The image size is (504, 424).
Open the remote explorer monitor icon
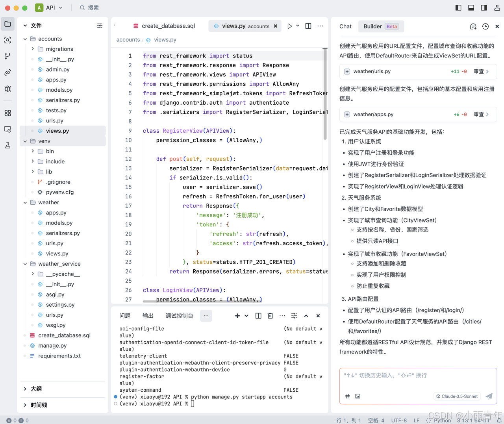tap(7, 129)
